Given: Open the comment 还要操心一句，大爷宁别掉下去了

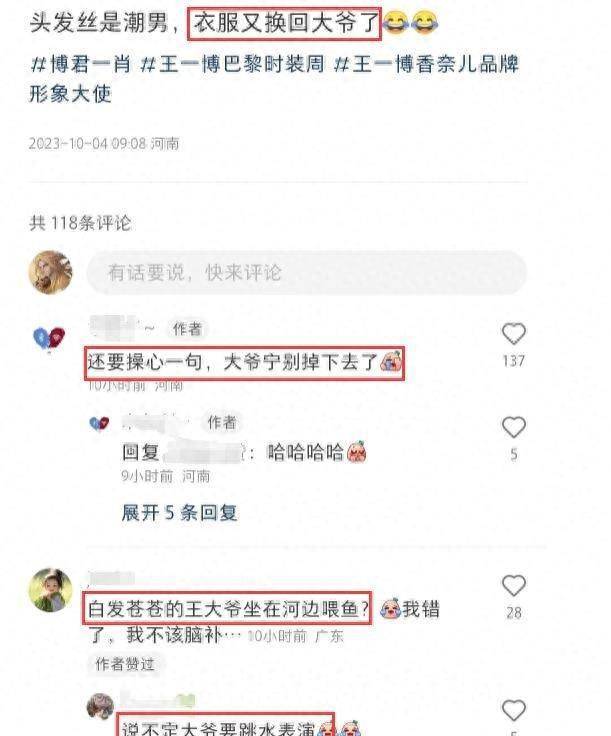Looking at the screenshot, I should coord(244,363).
